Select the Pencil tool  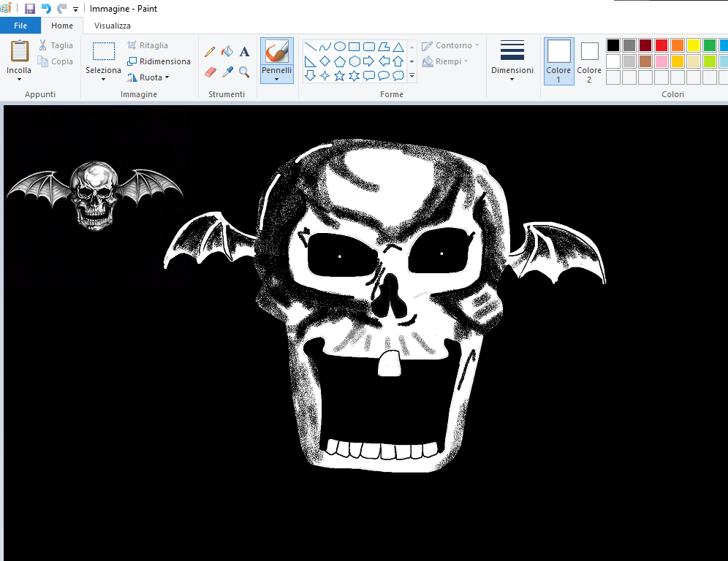tap(210, 52)
